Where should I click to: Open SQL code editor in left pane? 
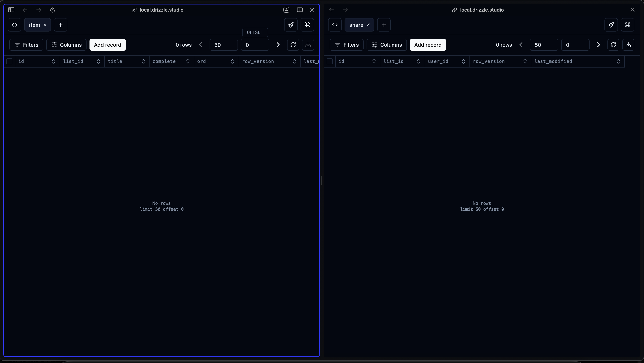click(x=15, y=25)
